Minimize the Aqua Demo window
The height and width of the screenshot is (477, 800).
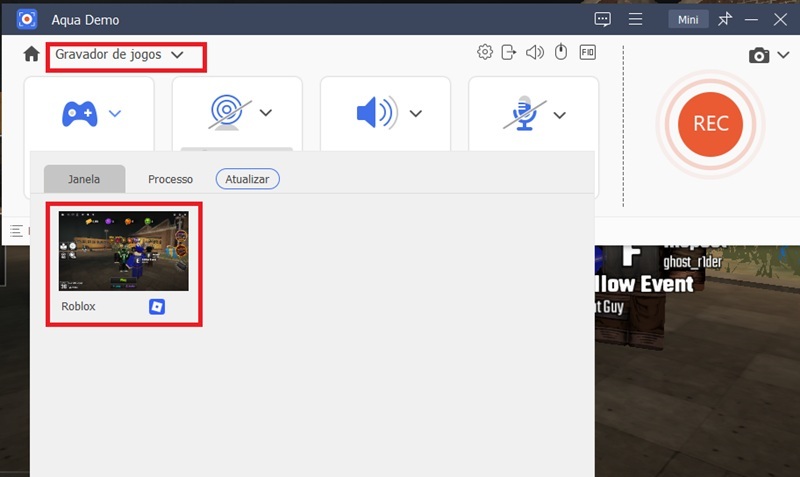[751, 19]
